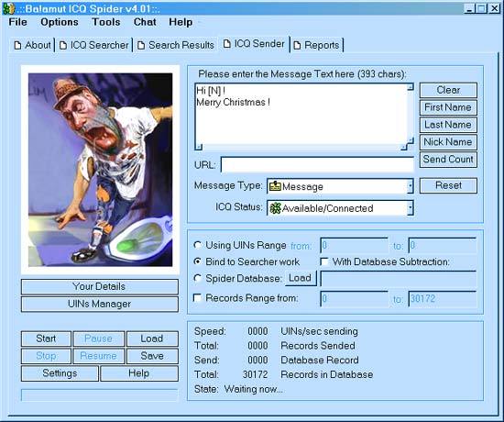
Task: Click the Reset button
Action: [448, 185]
